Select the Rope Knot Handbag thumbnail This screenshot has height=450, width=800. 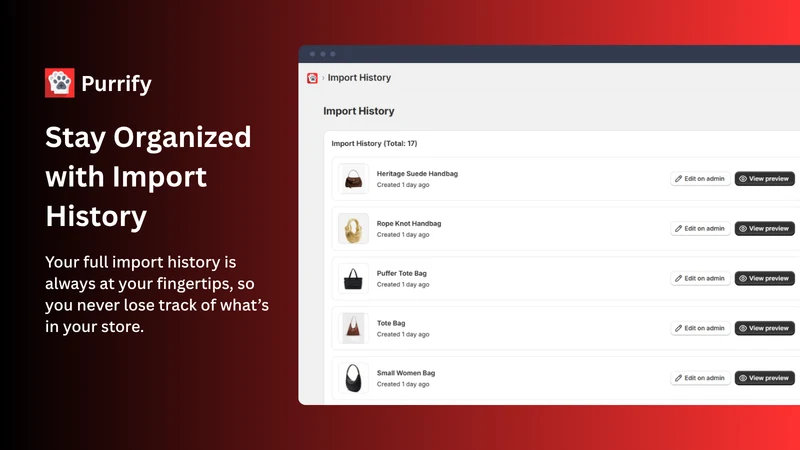[353, 229]
